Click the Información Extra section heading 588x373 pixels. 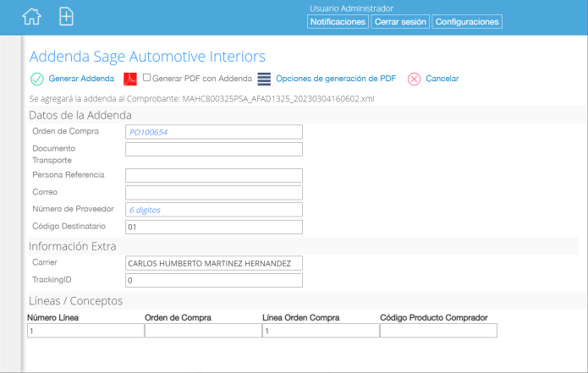click(73, 246)
